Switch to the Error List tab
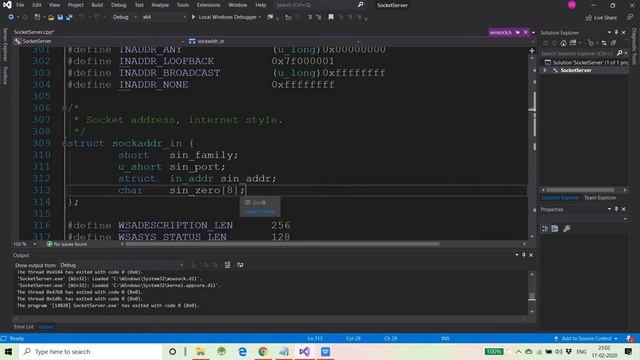 click(23, 327)
